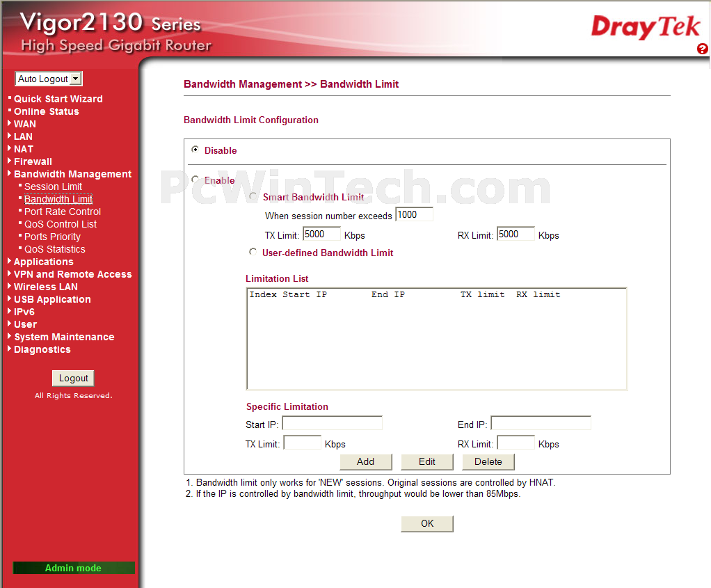The width and height of the screenshot is (711, 588).
Task: Click the smart TX Limit field showing 5000
Action: [321, 234]
